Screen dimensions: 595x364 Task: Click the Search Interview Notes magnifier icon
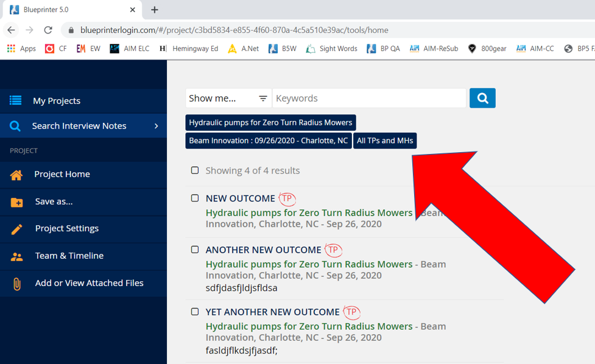[15, 126]
